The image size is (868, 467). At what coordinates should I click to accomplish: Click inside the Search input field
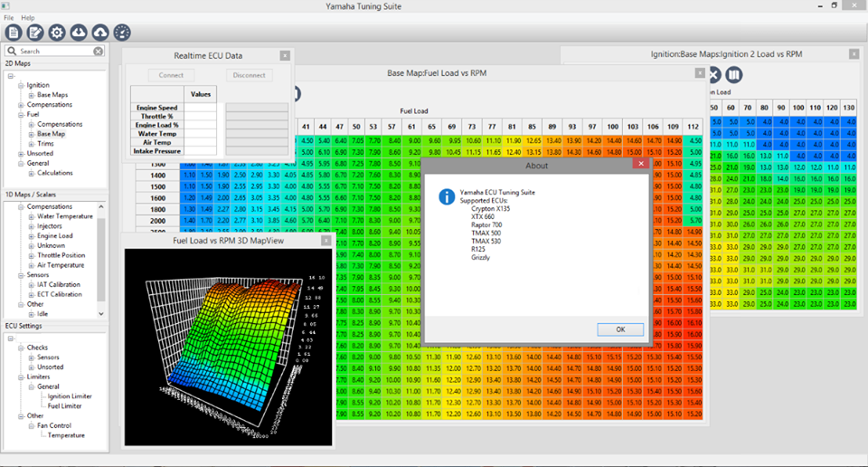[x=55, y=51]
